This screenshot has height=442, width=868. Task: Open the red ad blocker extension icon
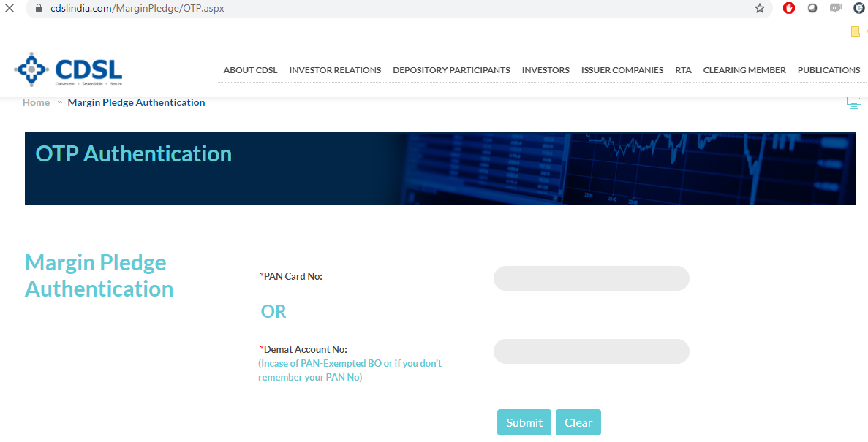789,8
